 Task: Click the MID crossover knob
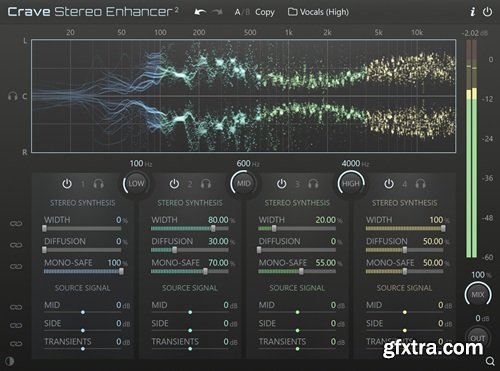[244, 184]
